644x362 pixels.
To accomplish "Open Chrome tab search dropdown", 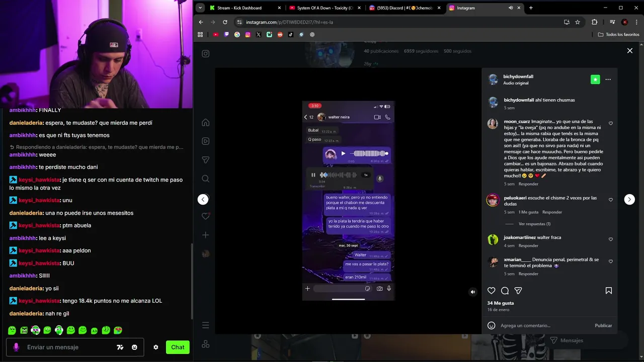I will (200, 8).
